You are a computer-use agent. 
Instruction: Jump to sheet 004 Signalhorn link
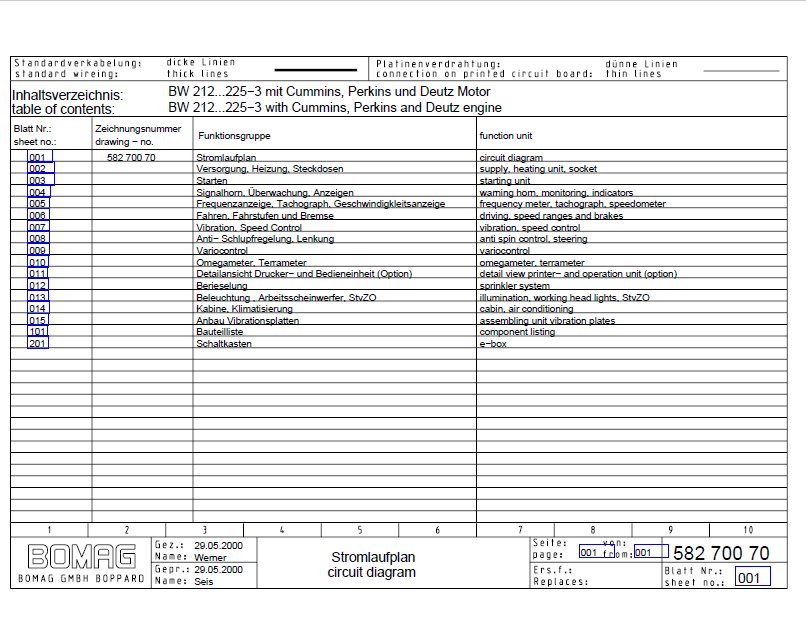39,192
